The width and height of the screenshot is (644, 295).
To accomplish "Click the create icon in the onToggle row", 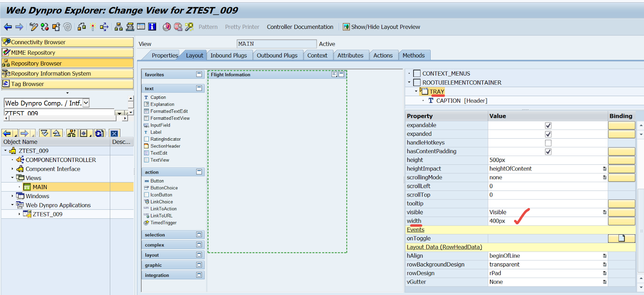I will (621, 238).
